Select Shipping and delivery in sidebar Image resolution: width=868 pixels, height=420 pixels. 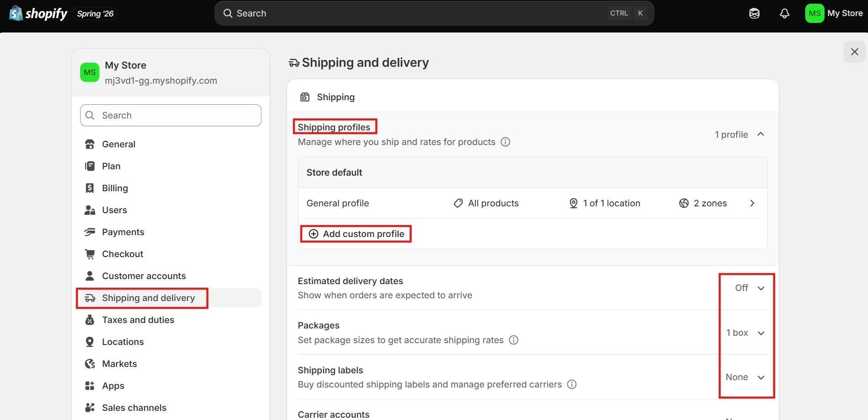170,298
